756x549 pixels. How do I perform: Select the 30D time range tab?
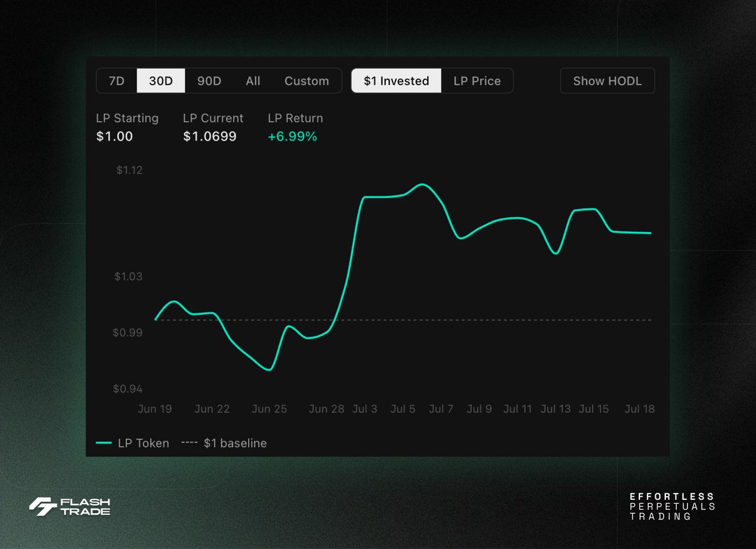(x=161, y=81)
